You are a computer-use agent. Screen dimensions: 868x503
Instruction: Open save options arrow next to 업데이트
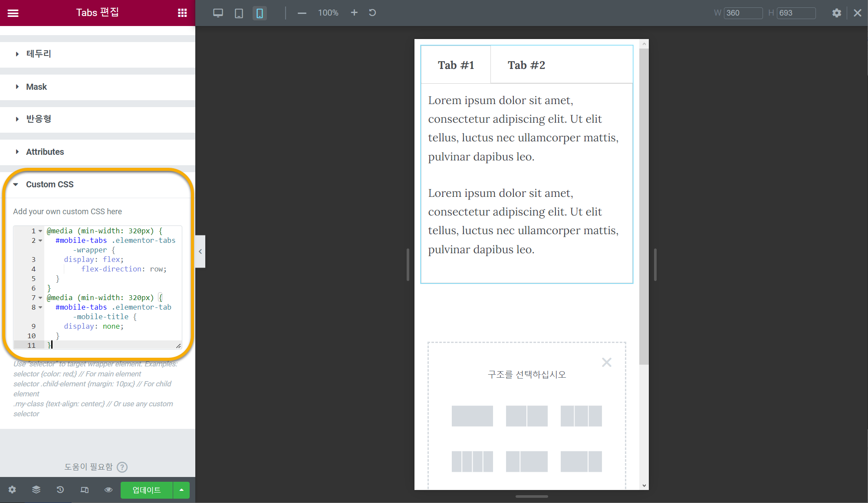(x=181, y=490)
